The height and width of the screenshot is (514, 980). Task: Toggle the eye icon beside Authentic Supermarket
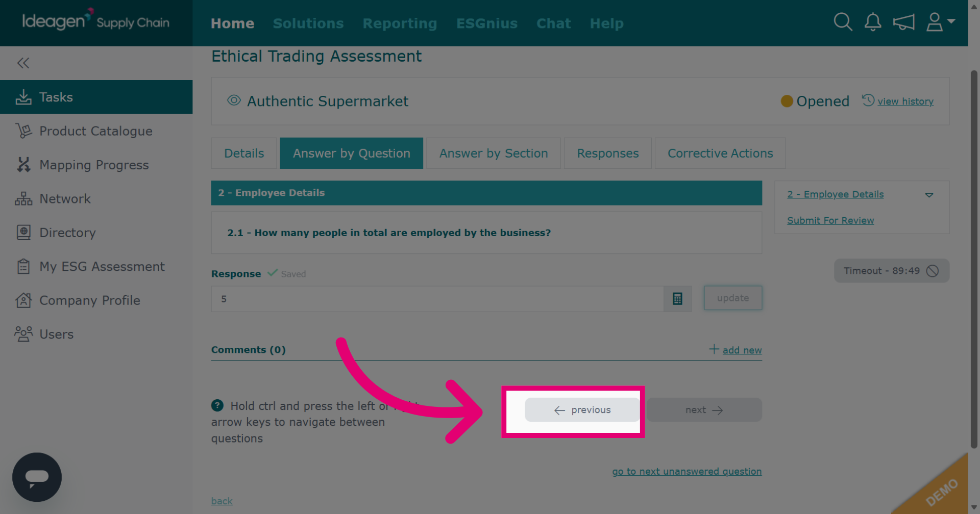pos(234,100)
